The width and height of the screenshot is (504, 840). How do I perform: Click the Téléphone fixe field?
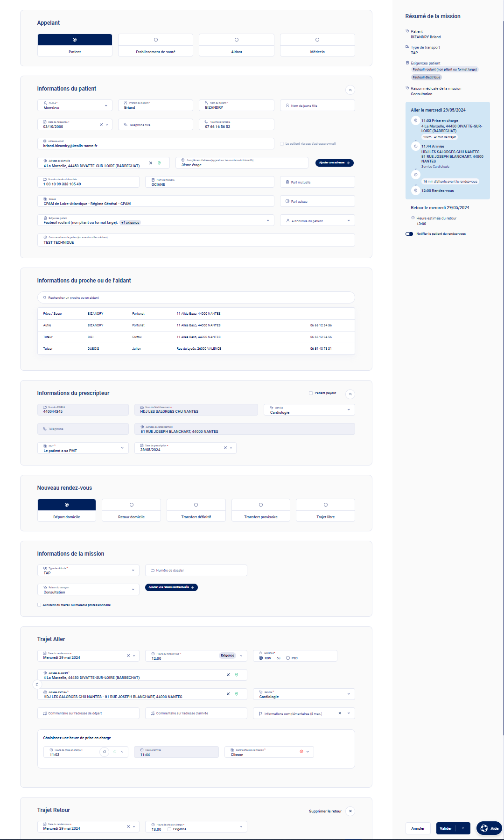155,125
